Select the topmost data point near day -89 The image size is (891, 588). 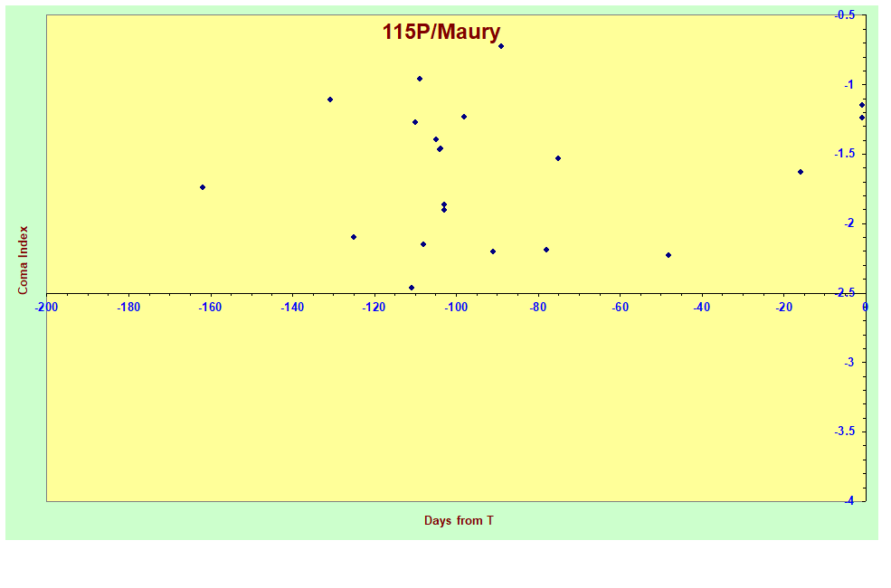click(x=500, y=46)
